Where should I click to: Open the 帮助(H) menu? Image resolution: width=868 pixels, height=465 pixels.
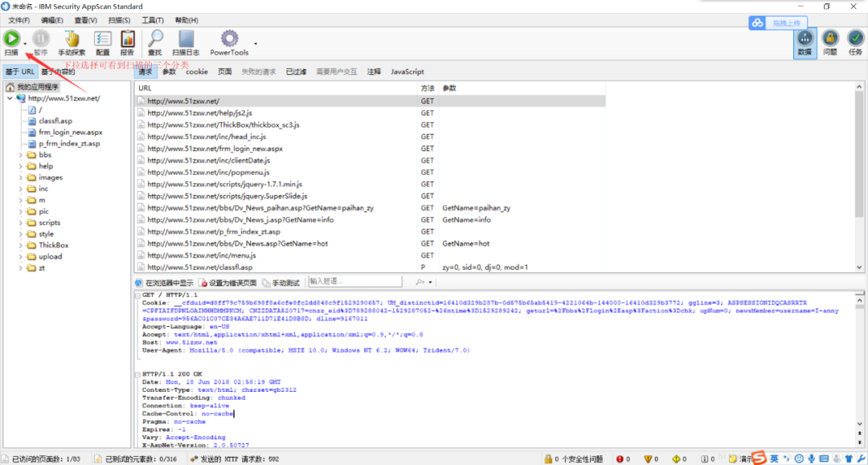(186, 20)
